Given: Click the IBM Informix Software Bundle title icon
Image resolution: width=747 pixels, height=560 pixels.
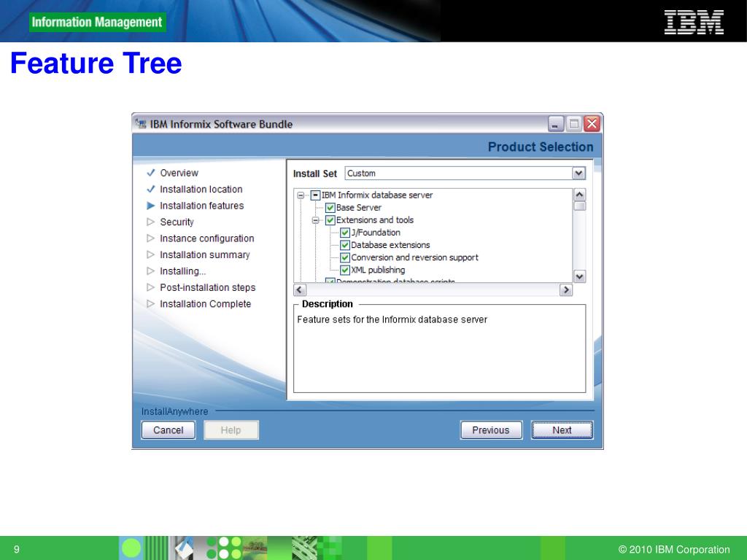Looking at the screenshot, I should tap(141, 124).
